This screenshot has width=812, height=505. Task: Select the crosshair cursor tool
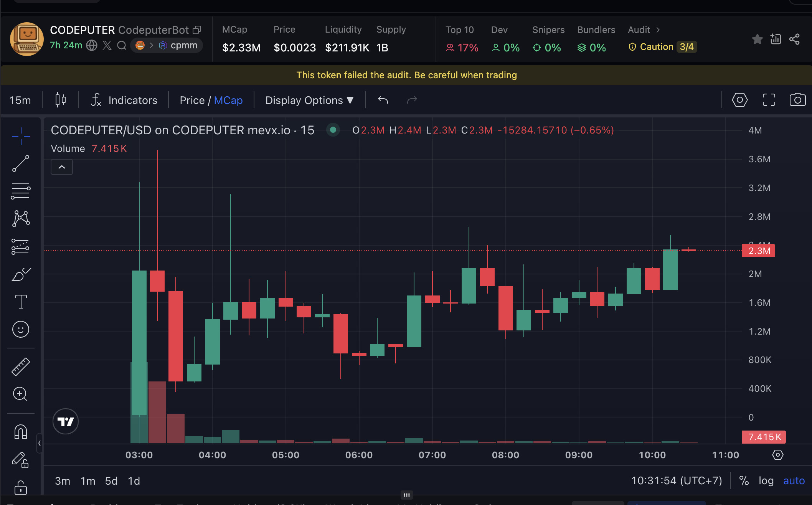pos(21,136)
